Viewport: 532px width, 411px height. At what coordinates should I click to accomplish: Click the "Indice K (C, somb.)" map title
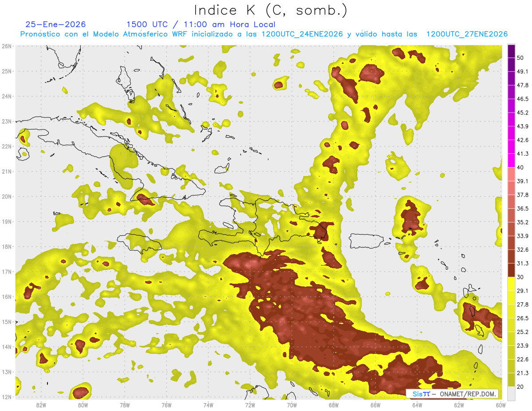(x=270, y=10)
